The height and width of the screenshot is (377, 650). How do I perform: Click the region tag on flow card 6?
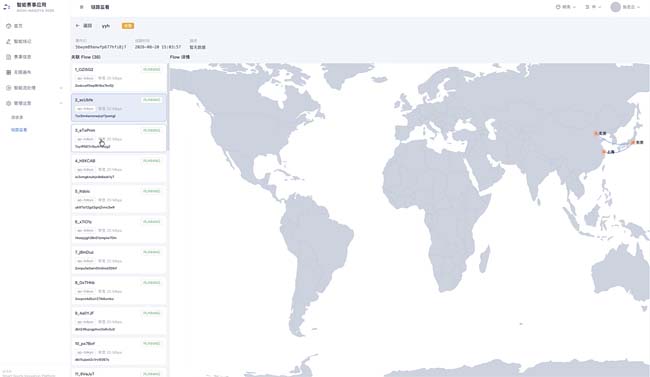85,231
